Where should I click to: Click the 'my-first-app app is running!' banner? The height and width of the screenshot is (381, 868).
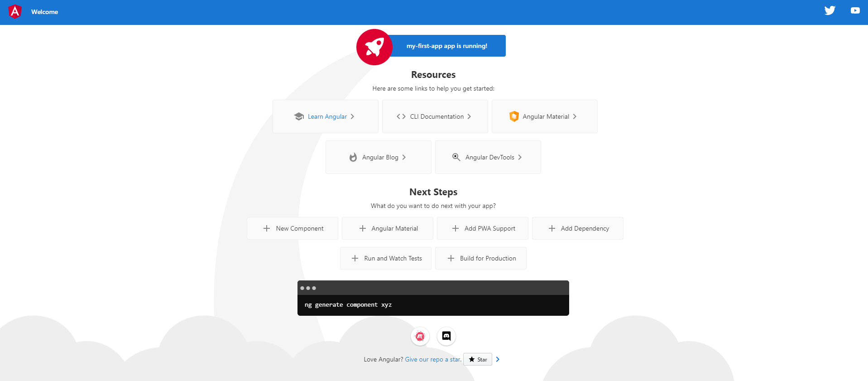click(x=447, y=46)
